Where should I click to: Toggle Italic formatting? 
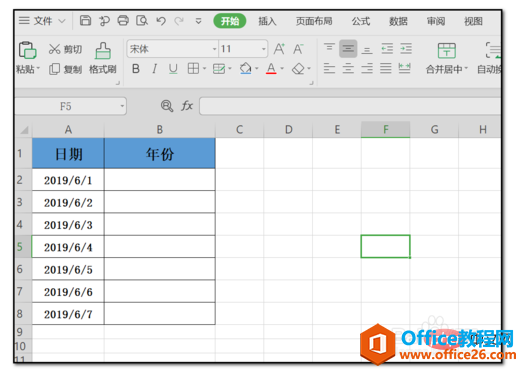pyautogui.click(x=154, y=69)
